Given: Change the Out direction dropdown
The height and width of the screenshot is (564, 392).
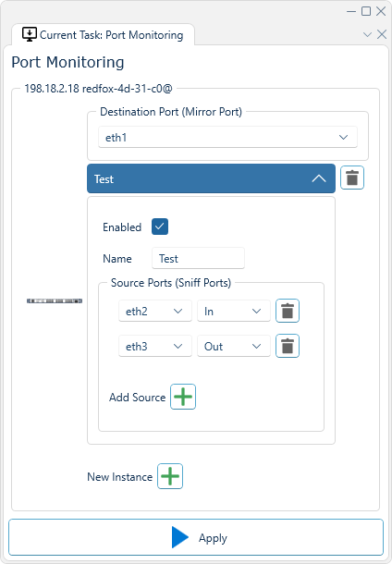Looking at the screenshot, I should click(233, 346).
